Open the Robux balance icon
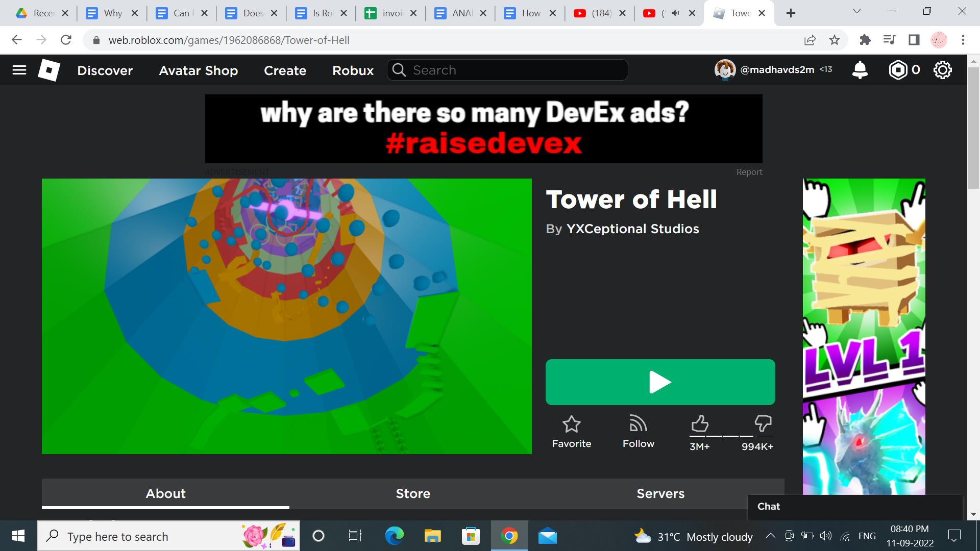Image resolution: width=980 pixels, height=551 pixels. click(898, 70)
